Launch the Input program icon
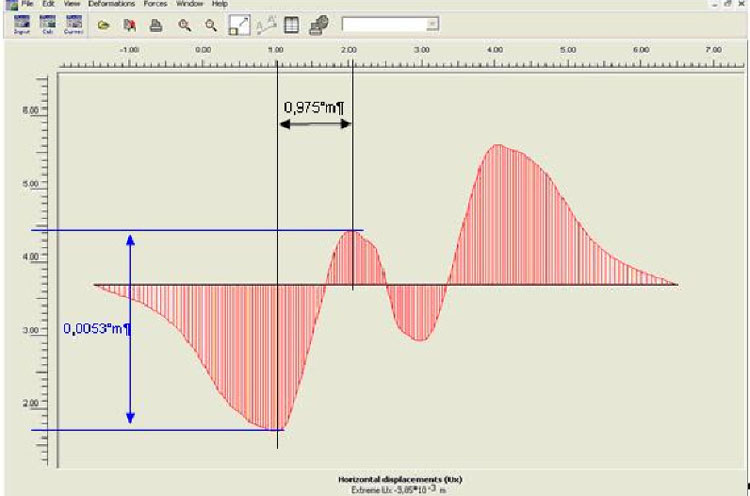This screenshot has height=496, width=750. coord(22,23)
